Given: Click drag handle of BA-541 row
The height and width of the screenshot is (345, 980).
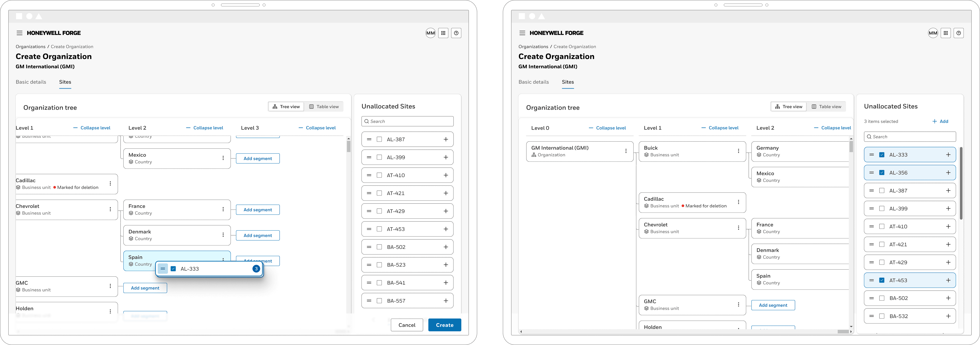Looking at the screenshot, I should coord(369,283).
